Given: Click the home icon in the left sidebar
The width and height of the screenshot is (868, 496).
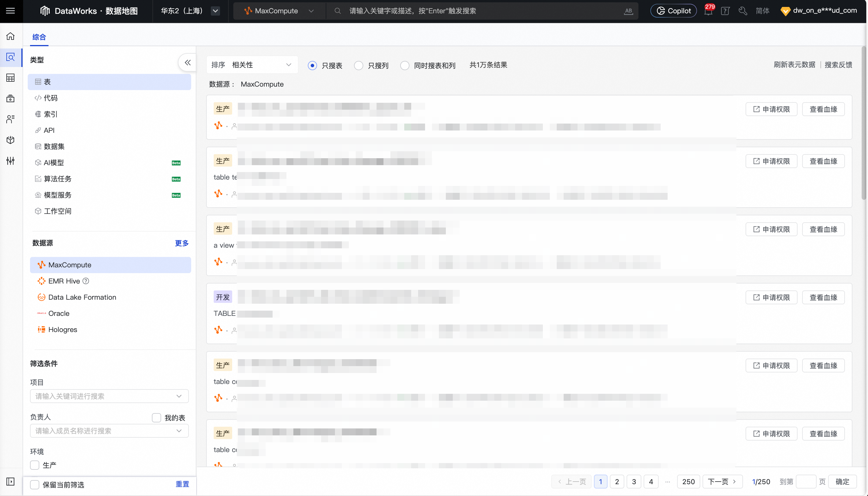Looking at the screenshot, I should pyautogui.click(x=11, y=36).
